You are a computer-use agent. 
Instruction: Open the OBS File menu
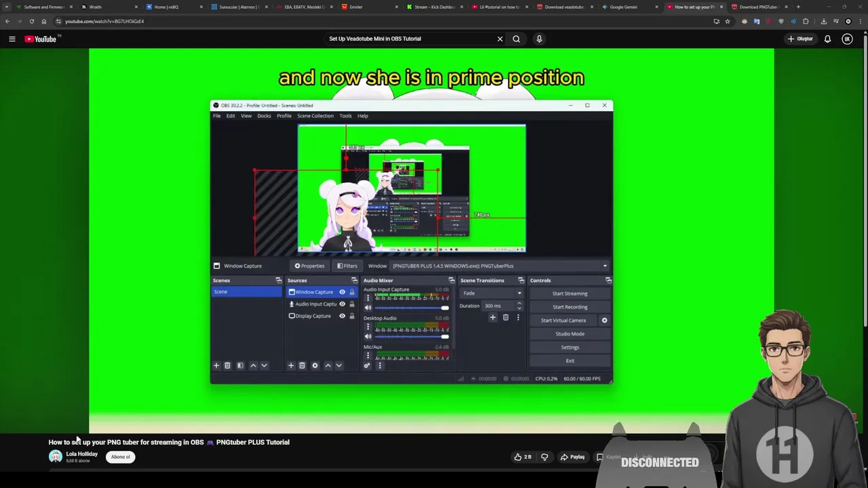point(216,116)
